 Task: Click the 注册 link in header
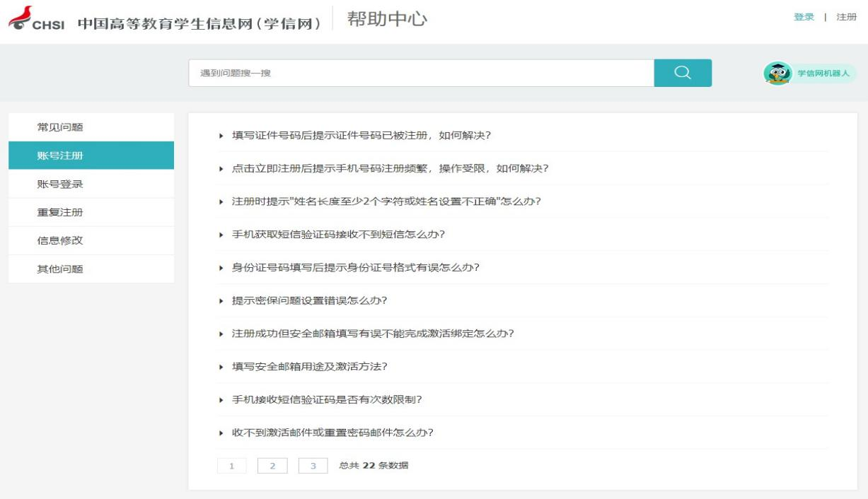(846, 17)
